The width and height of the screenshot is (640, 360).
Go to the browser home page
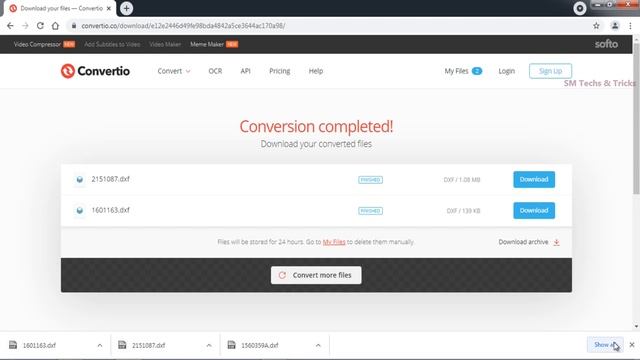coord(55,26)
